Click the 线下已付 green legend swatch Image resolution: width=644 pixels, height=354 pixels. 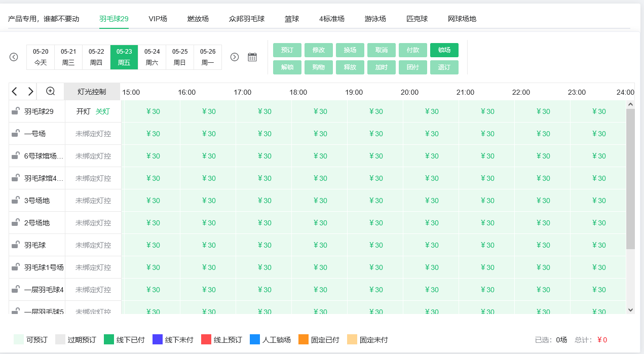coord(109,340)
